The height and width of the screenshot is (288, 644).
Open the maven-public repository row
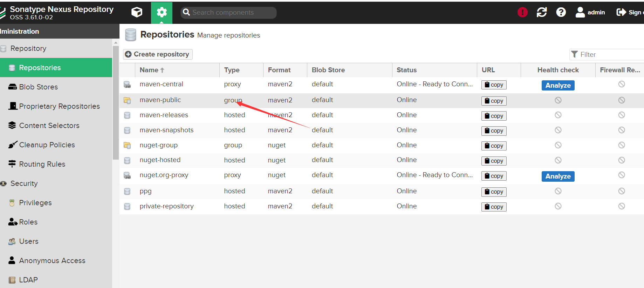click(382, 100)
